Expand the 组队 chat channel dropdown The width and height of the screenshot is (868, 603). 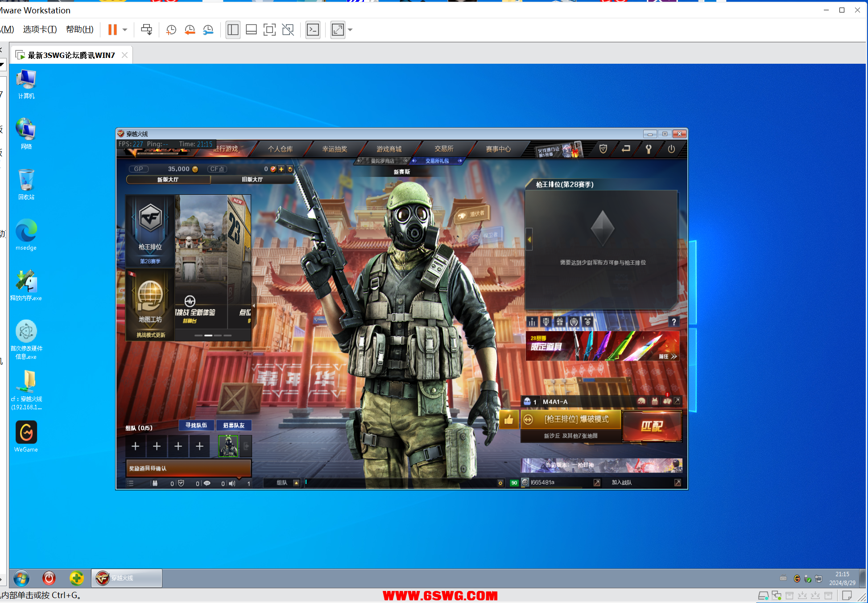(296, 483)
